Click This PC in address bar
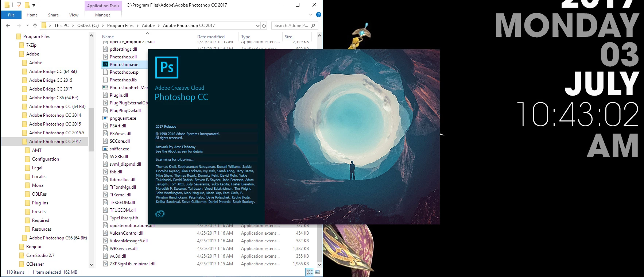The image size is (644, 277). 61,26
